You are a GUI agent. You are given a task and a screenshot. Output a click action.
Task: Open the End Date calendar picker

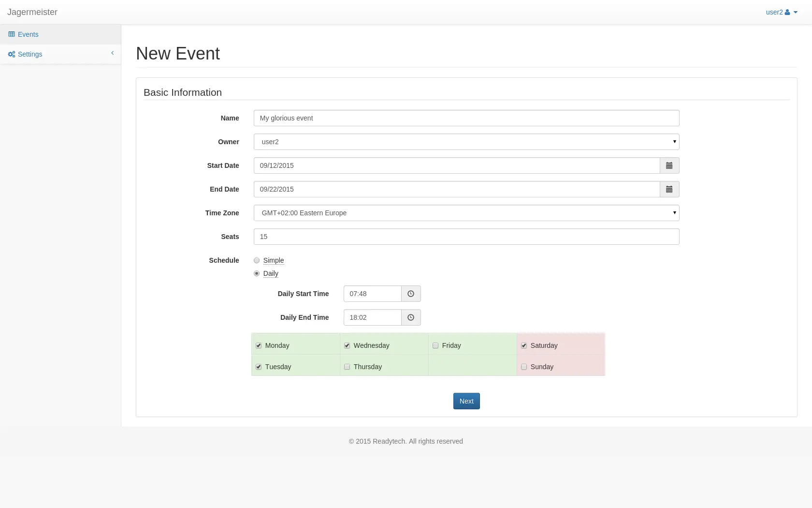click(x=669, y=189)
